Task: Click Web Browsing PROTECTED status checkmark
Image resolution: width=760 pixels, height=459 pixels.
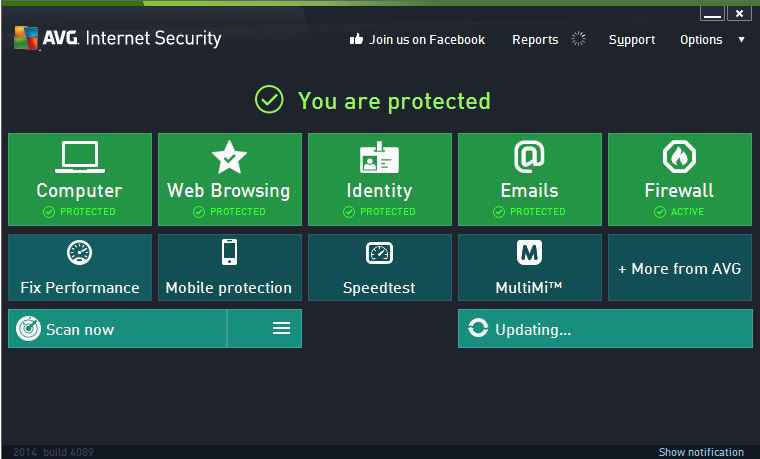Action: (199, 212)
